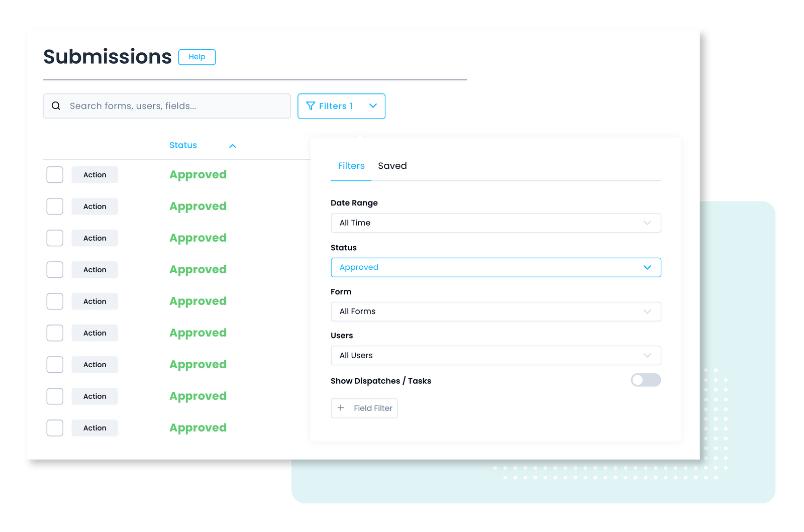
Task: Click the funnel icon in Filters button
Action: tap(310, 106)
